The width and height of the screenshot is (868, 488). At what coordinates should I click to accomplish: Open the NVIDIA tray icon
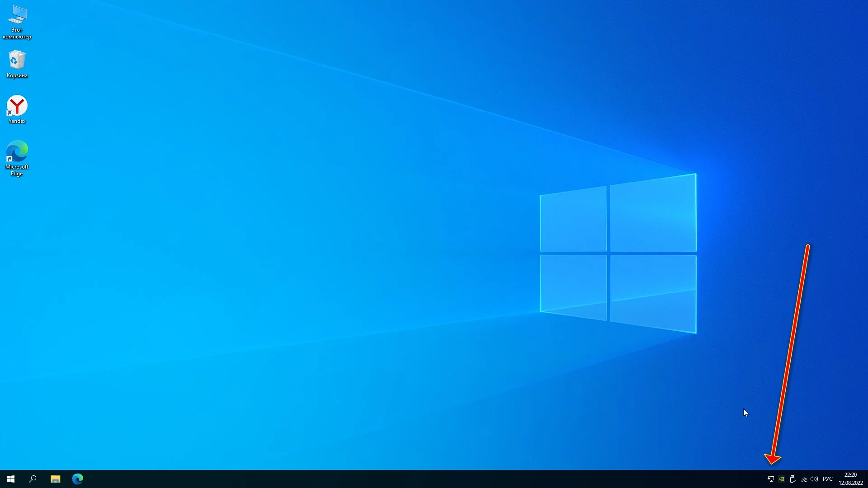click(781, 479)
